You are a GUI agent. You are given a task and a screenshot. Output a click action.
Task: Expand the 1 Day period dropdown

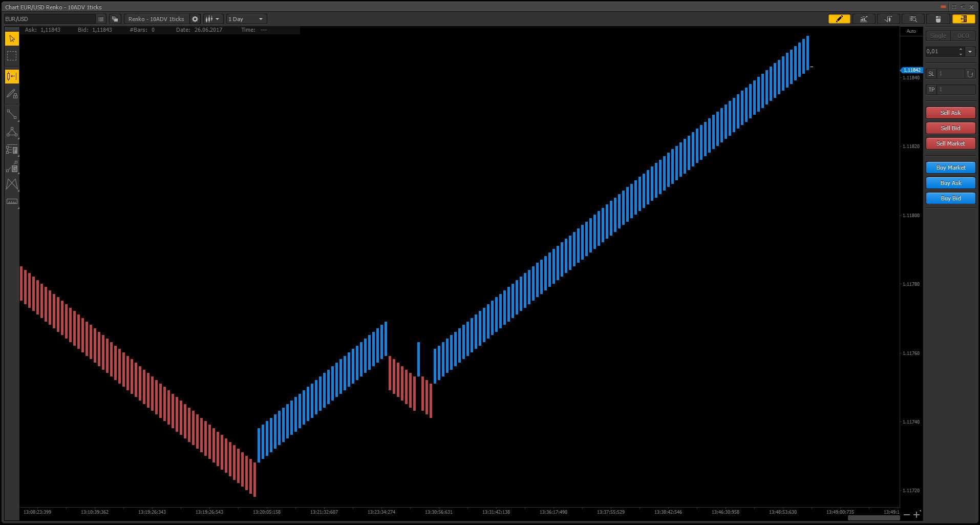[x=247, y=19]
